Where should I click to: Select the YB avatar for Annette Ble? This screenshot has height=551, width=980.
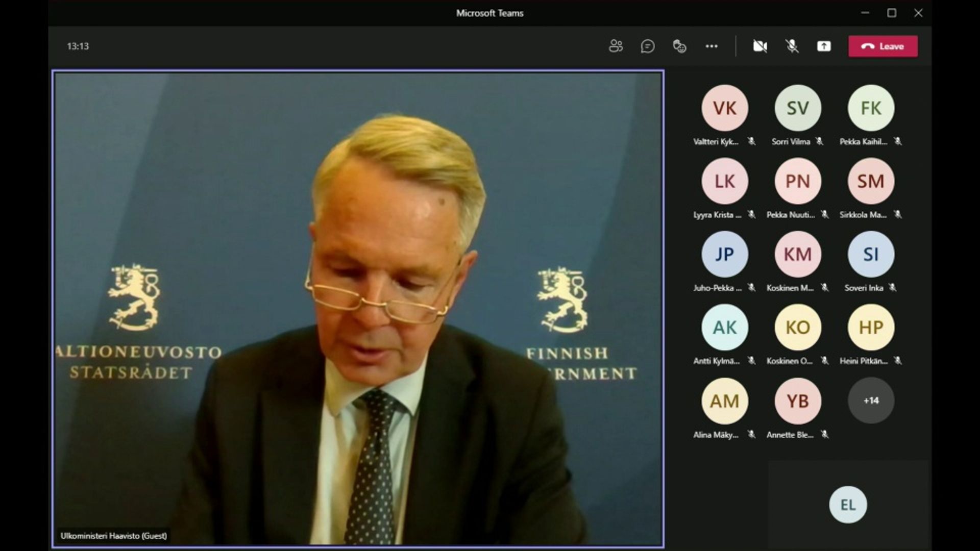click(798, 400)
